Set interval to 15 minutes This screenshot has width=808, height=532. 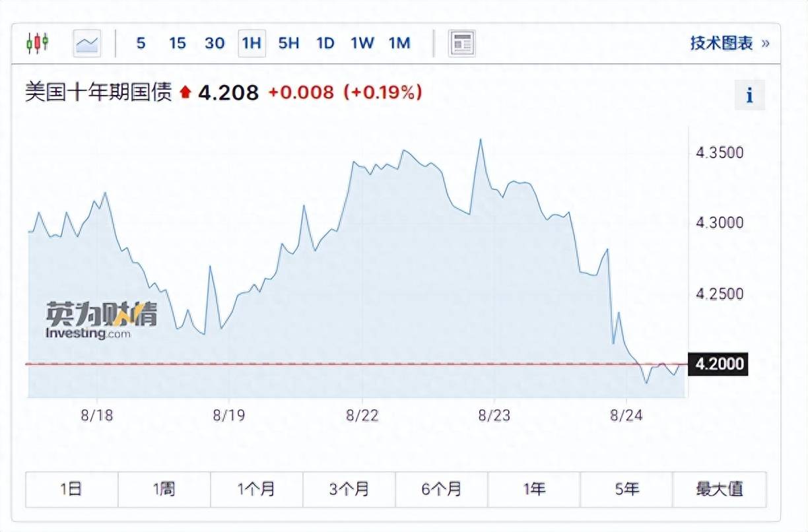pos(177,44)
